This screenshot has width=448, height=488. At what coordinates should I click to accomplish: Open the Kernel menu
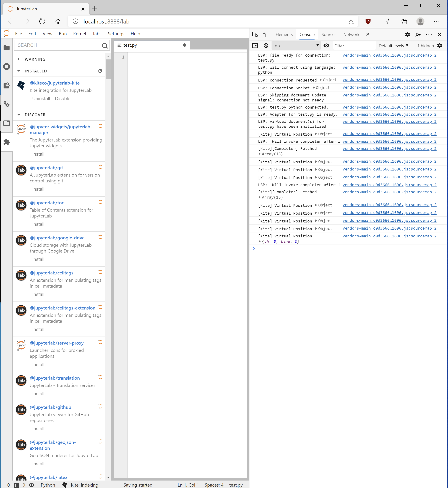tap(80, 34)
